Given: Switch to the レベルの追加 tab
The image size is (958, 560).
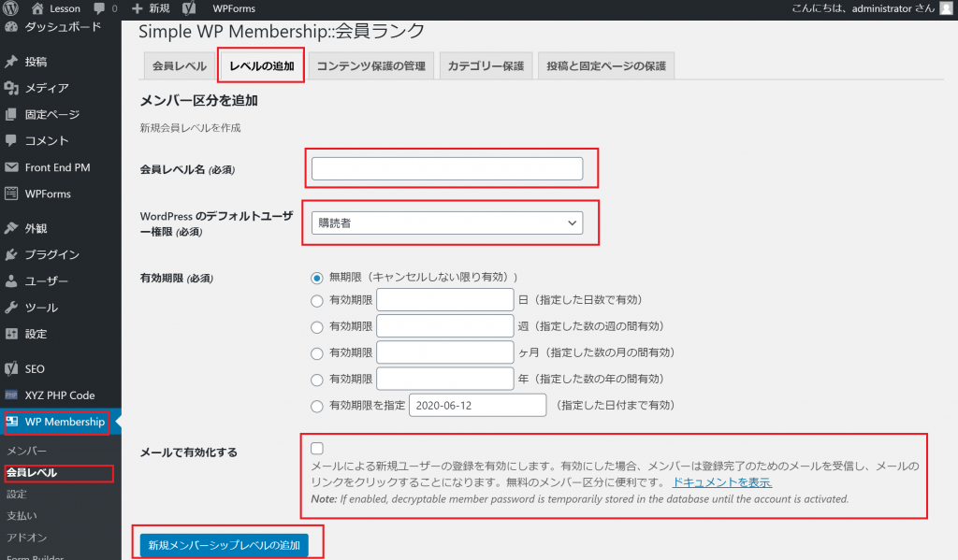Looking at the screenshot, I should pyautogui.click(x=262, y=66).
